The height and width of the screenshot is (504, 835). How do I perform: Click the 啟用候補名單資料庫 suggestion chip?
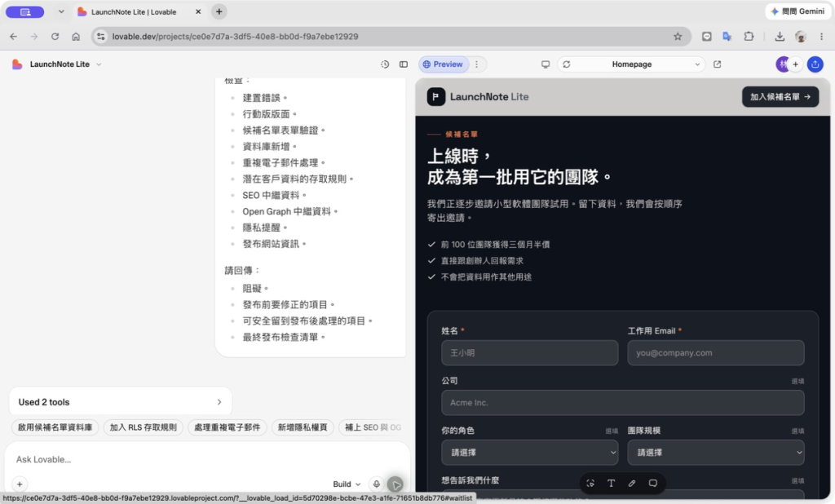55,427
